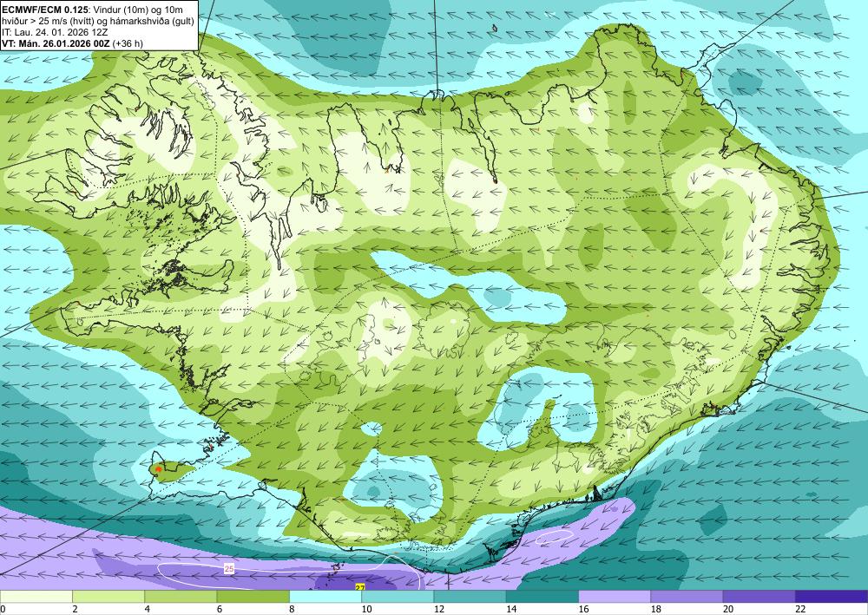868x615 pixels.
Task: Click the 4–6 m/s green legend swatch
Action: (181, 597)
